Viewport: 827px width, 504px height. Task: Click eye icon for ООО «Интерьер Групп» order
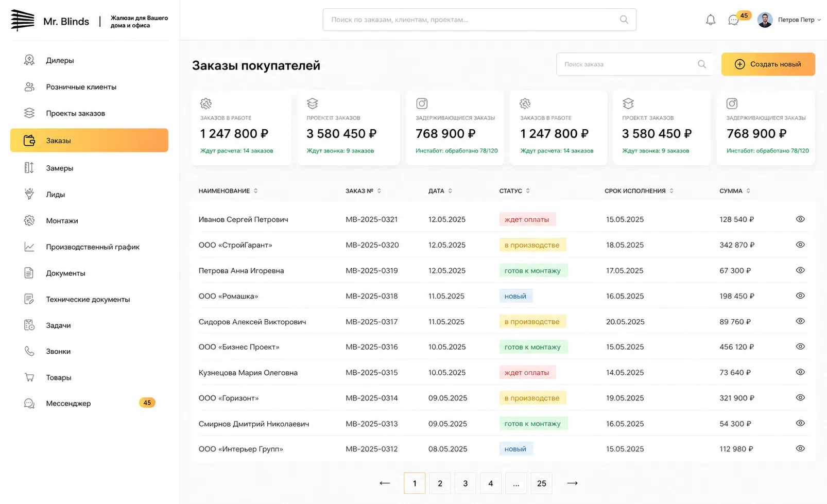coord(800,449)
